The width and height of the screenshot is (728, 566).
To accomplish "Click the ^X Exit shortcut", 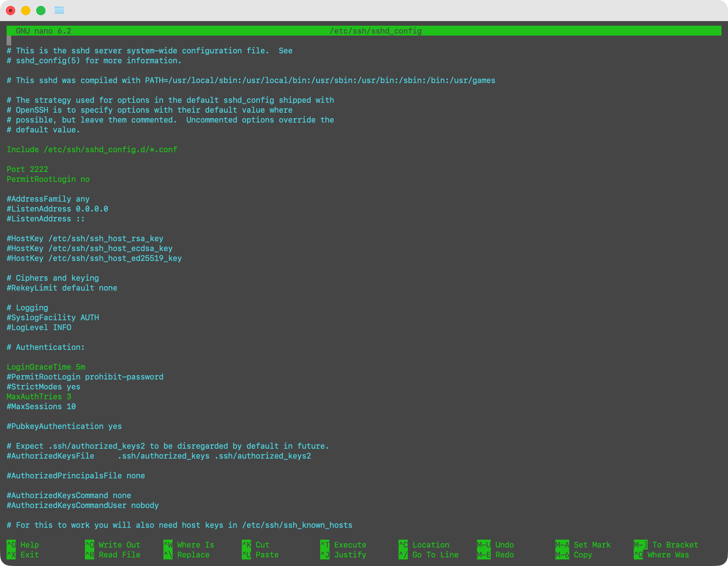I will (23, 555).
